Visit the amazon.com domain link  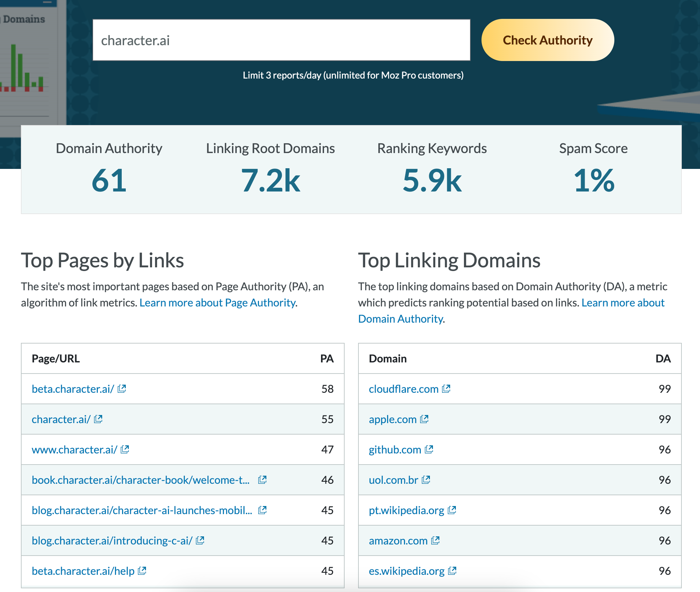coord(398,541)
